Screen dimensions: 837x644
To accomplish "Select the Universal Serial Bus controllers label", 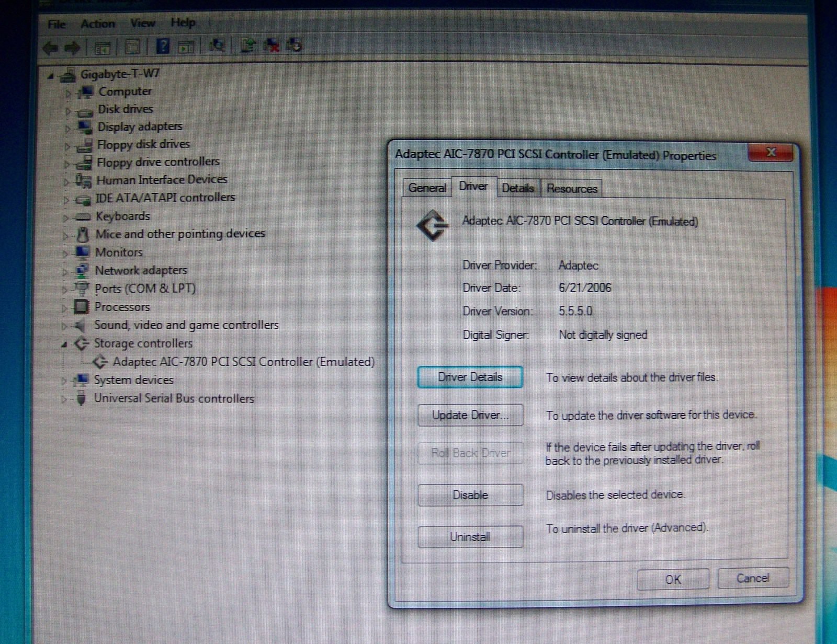I will pos(174,398).
